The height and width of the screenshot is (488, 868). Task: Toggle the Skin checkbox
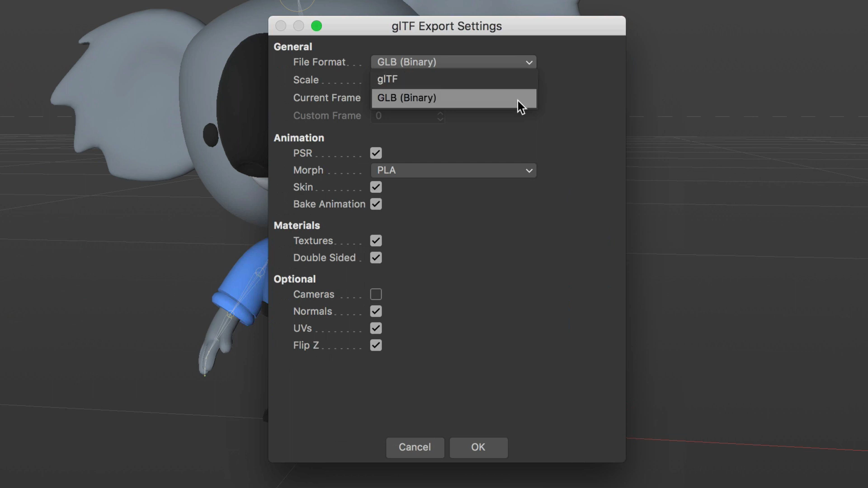click(376, 187)
